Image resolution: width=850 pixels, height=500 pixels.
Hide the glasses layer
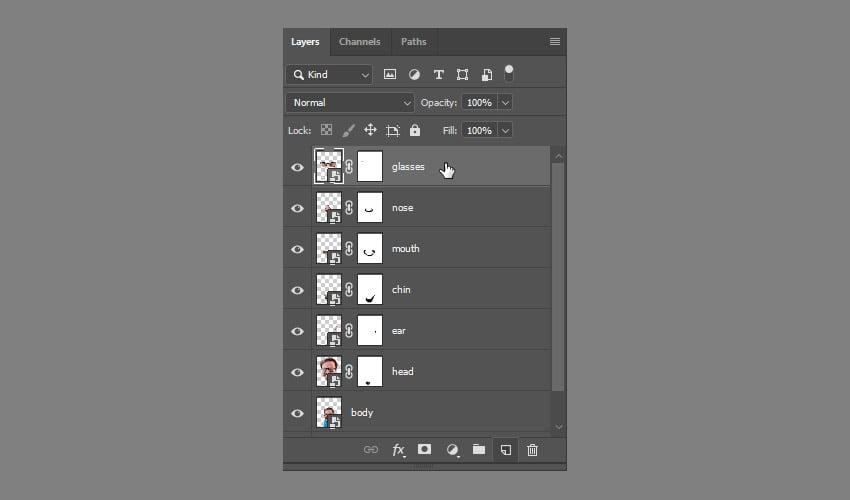coord(297,168)
